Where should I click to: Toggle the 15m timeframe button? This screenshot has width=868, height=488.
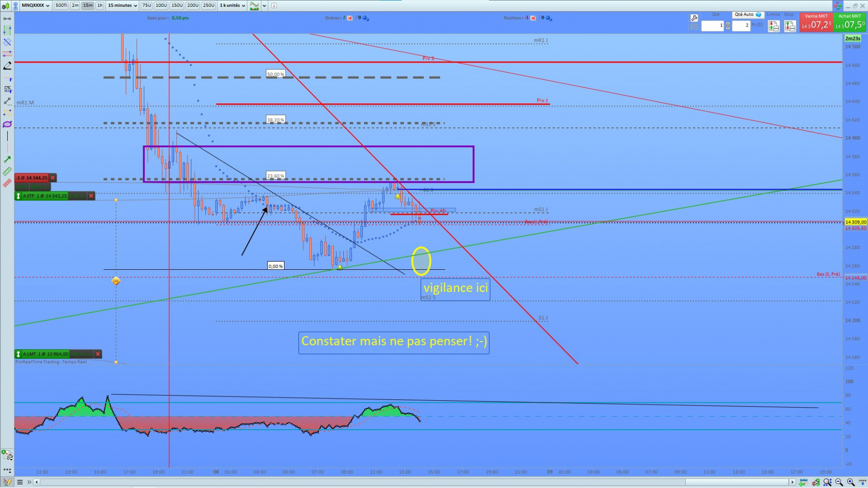tap(88, 5)
